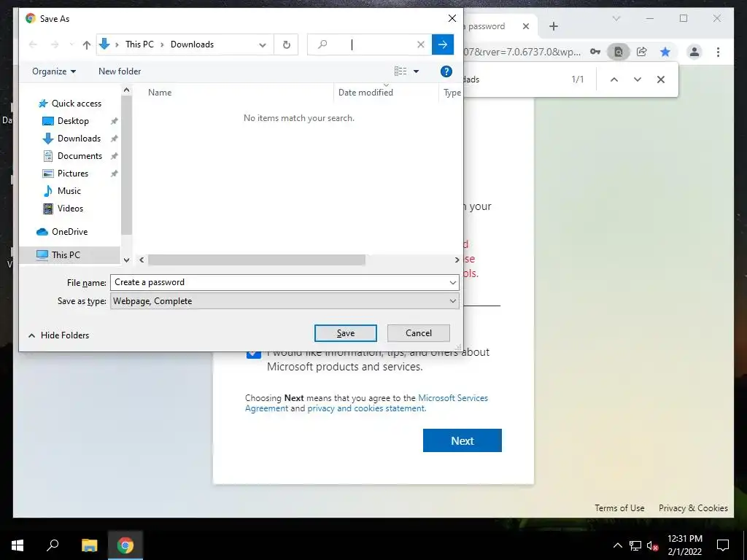The height and width of the screenshot is (560, 747).
Task: Expand the File name dropdown arrow
Action: [452, 283]
